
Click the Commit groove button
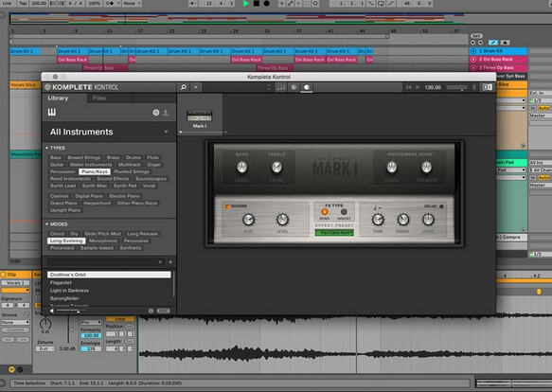pyautogui.click(x=15, y=330)
